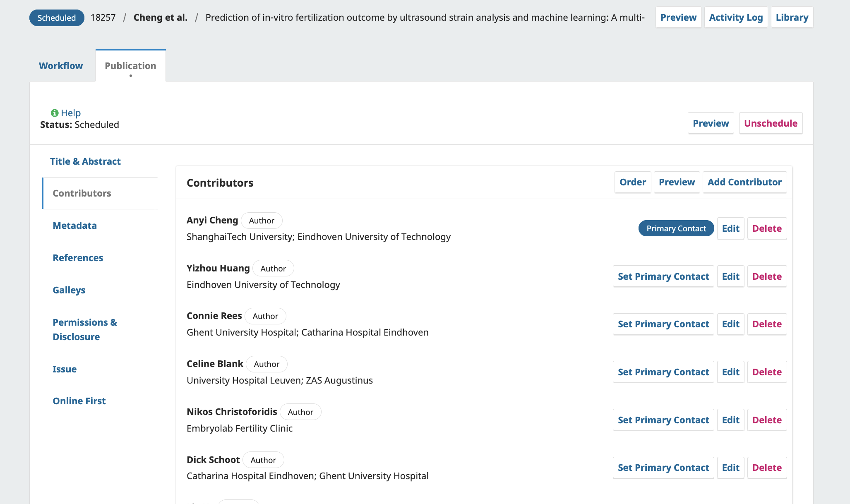The height and width of the screenshot is (504, 850).
Task: Click Order in Contributors panel
Action: (632, 182)
